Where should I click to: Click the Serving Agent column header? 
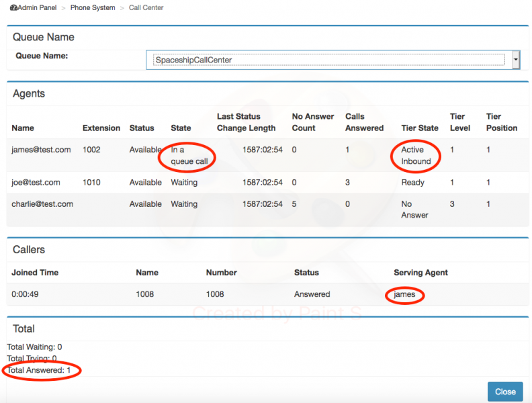(x=420, y=273)
